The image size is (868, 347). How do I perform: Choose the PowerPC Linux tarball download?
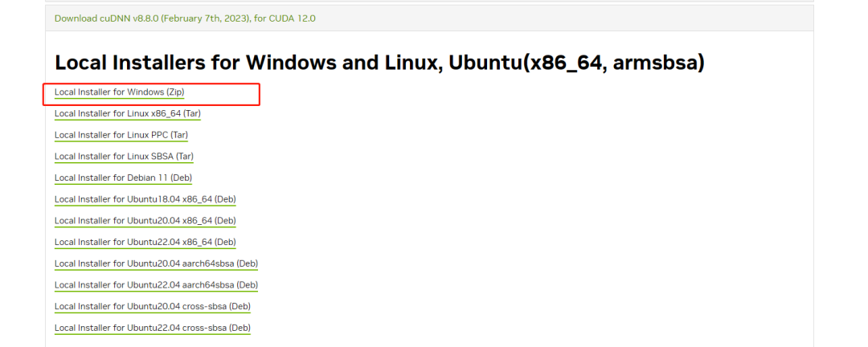pyautogui.click(x=121, y=135)
